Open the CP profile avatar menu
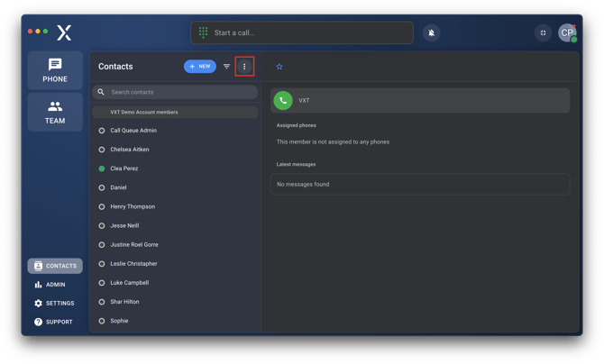Image resolution: width=604 pixels, height=364 pixels. (567, 33)
